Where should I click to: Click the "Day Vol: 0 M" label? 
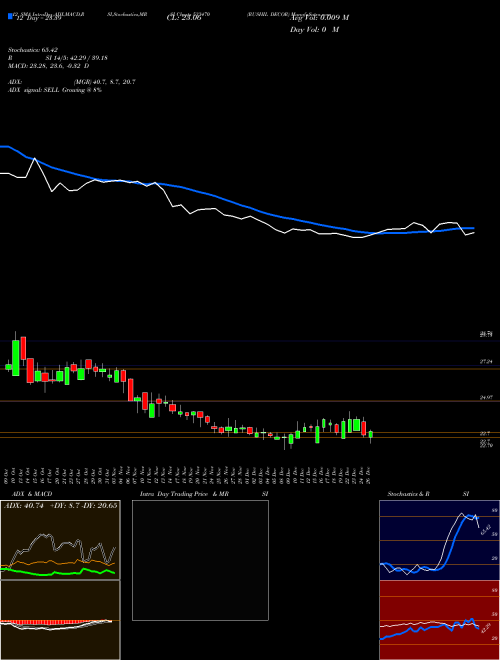(x=314, y=29)
